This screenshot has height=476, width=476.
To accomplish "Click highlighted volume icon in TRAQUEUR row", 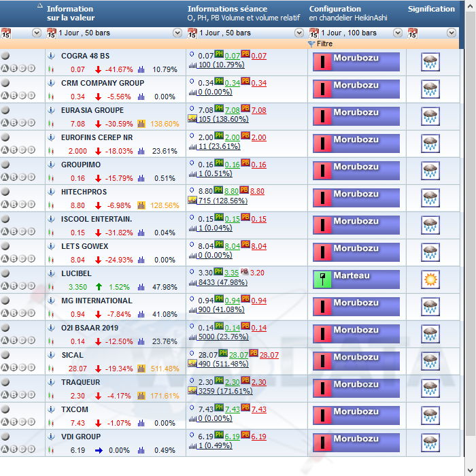I will (x=141, y=396).
